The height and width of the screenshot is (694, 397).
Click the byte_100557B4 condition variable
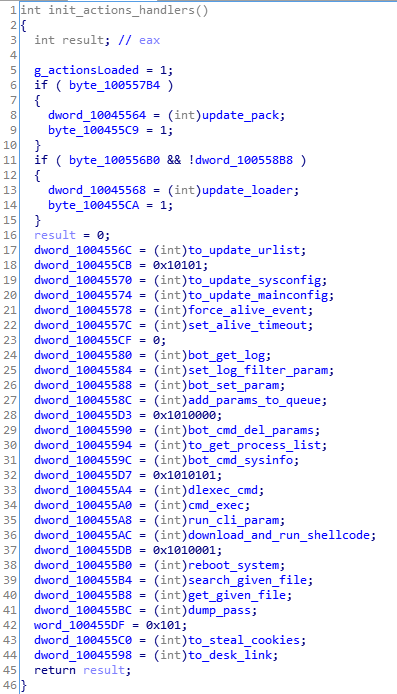[114, 85]
